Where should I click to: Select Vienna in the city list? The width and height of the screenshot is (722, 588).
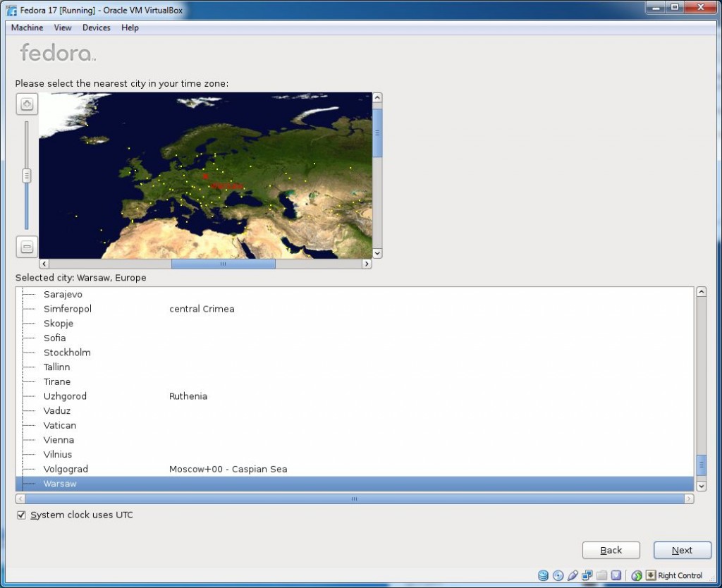coord(355,440)
